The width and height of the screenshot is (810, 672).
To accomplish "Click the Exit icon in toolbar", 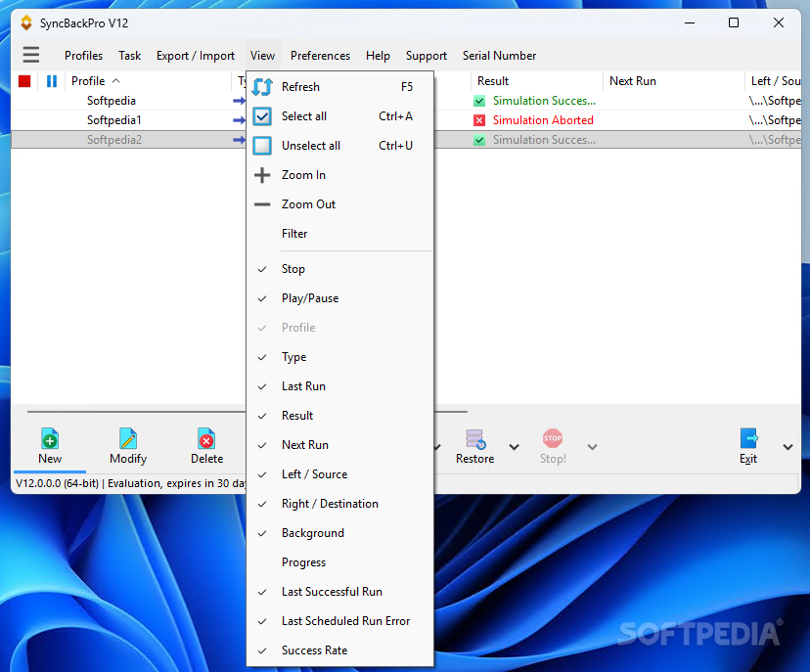I will click(x=748, y=438).
